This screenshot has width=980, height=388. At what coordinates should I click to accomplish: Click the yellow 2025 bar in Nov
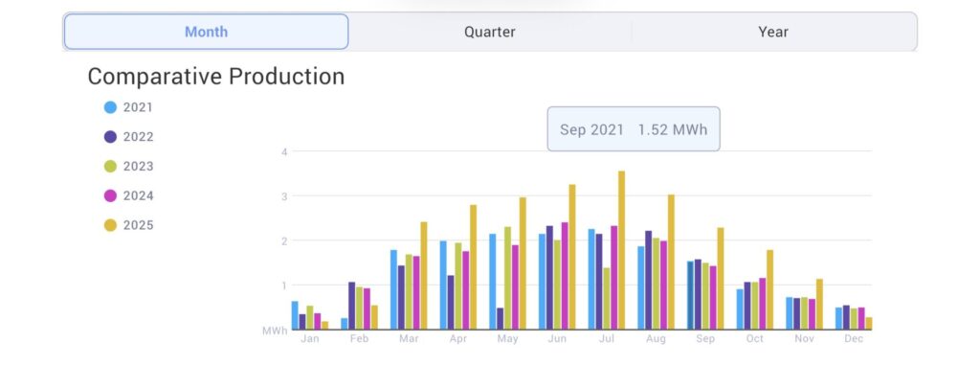(x=819, y=304)
